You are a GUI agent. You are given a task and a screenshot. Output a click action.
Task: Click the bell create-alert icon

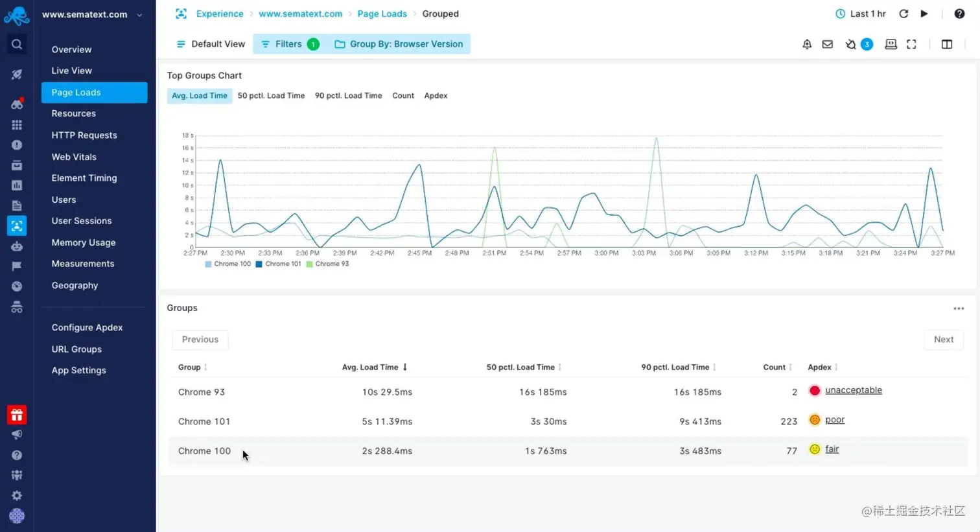807,44
